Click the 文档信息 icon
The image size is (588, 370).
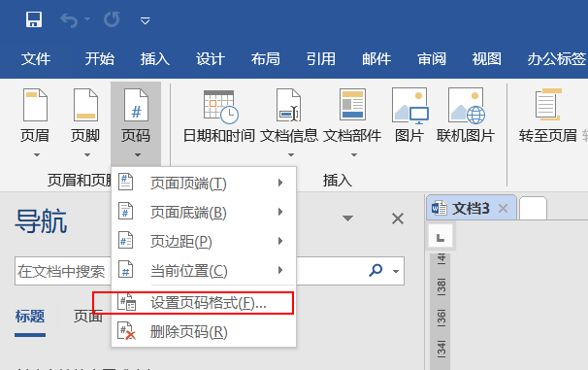289,105
